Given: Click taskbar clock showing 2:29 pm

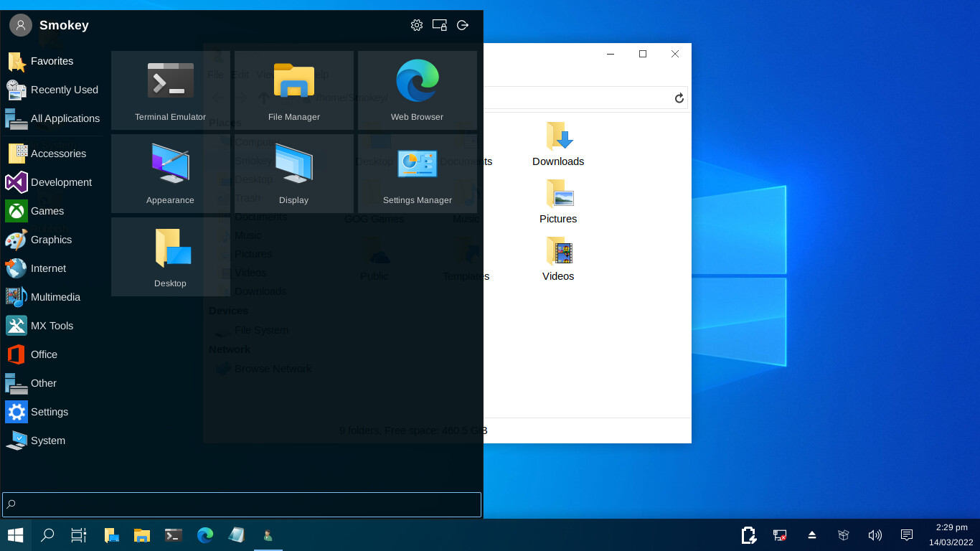Looking at the screenshot, I should (x=951, y=535).
